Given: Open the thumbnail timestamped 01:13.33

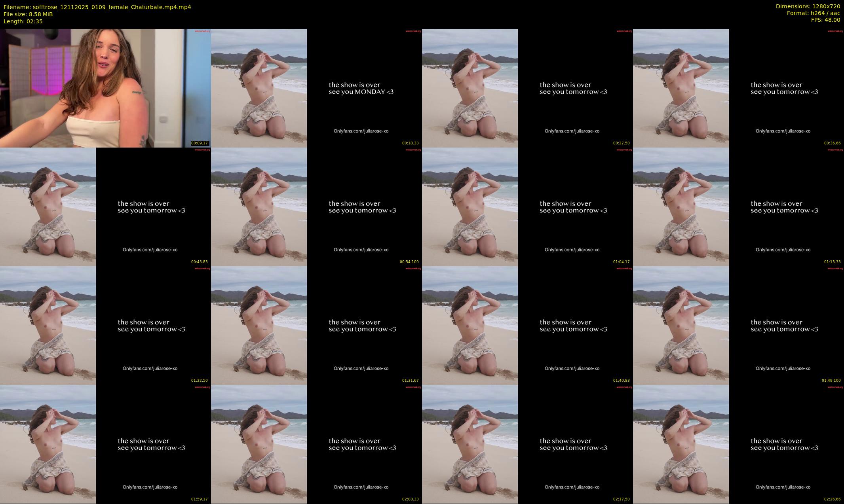Looking at the screenshot, I should (x=738, y=207).
